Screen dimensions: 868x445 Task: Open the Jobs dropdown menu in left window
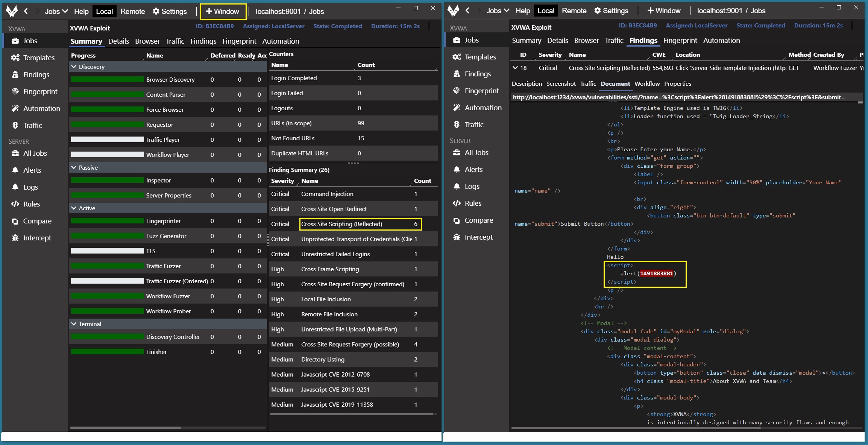coord(56,11)
